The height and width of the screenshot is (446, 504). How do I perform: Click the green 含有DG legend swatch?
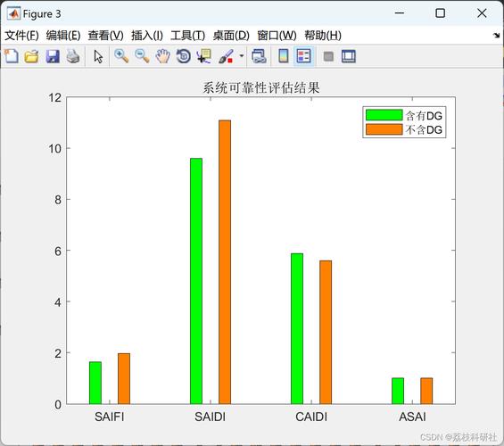tap(384, 115)
